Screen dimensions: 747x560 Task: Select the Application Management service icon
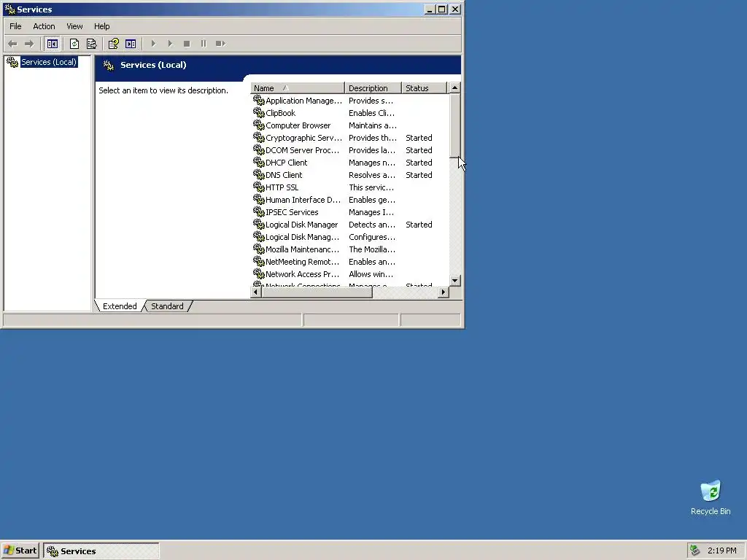259,100
